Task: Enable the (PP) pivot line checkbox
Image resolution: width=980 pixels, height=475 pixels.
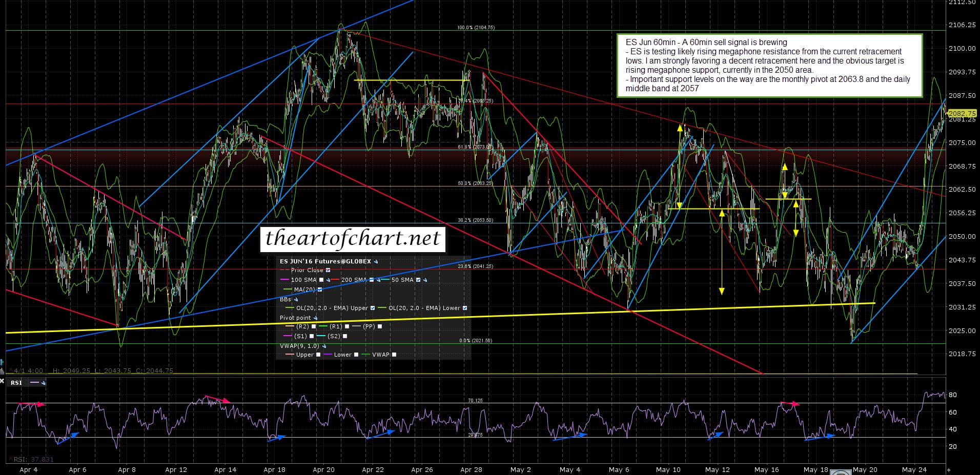Action: coord(380,326)
